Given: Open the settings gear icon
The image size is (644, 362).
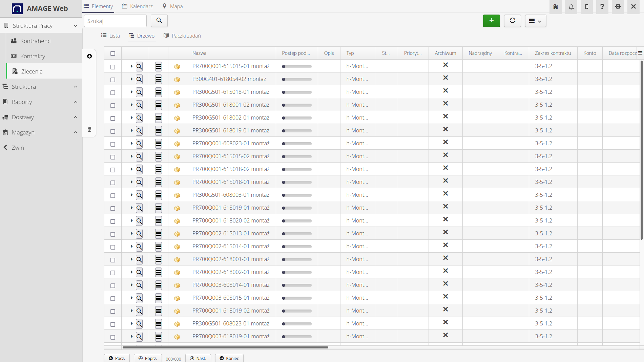Looking at the screenshot, I should coord(618,7).
